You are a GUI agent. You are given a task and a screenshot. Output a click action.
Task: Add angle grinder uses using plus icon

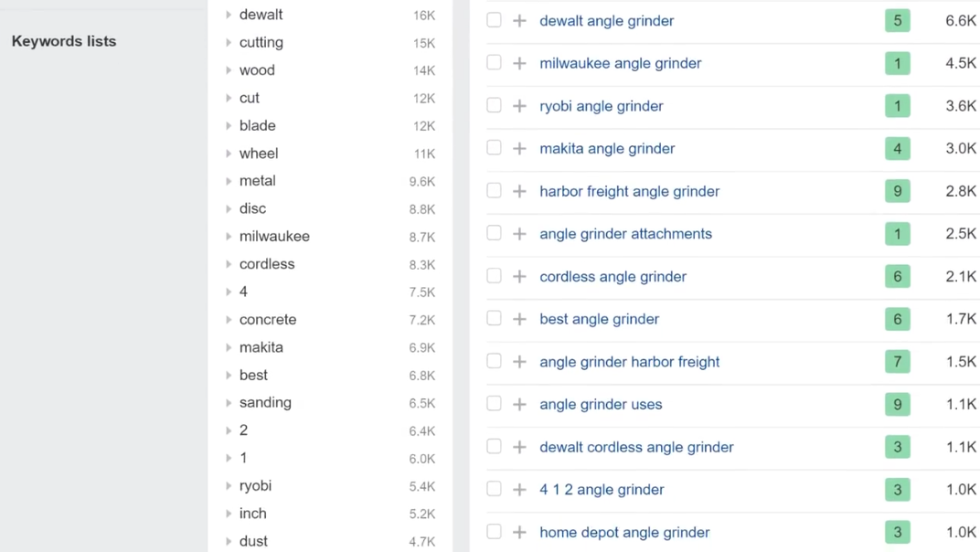[519, 404]
